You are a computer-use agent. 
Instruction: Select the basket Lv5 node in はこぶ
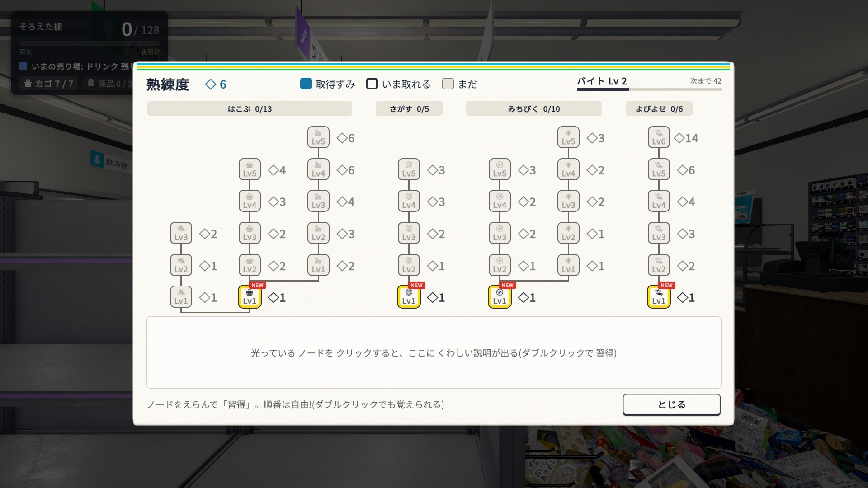(x=250, y=169)
